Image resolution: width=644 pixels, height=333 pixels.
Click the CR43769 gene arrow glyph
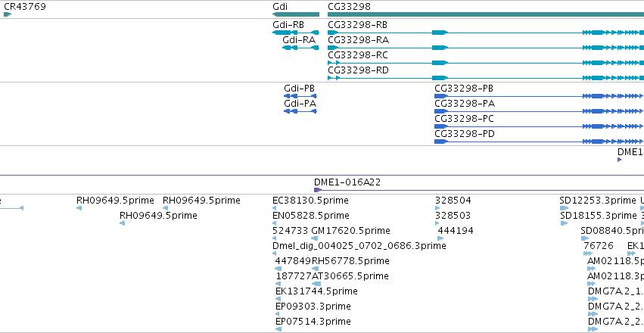(x=8, y=14)
